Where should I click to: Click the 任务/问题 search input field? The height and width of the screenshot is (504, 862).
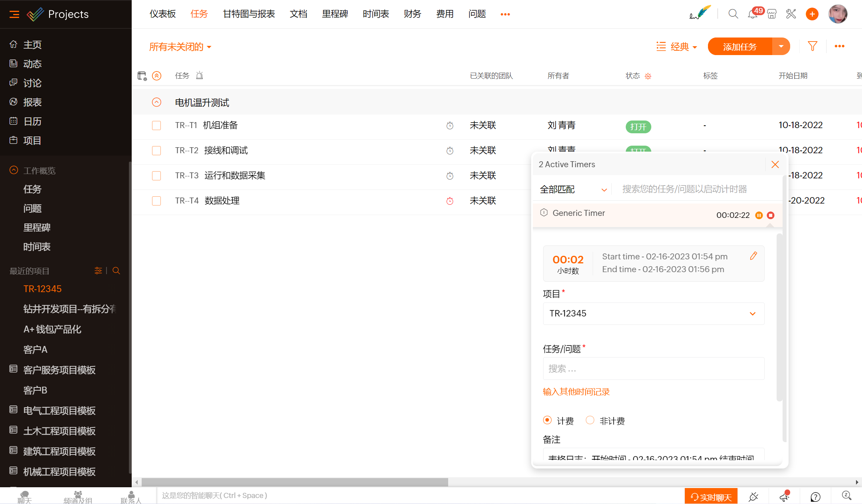click(653, 369)
